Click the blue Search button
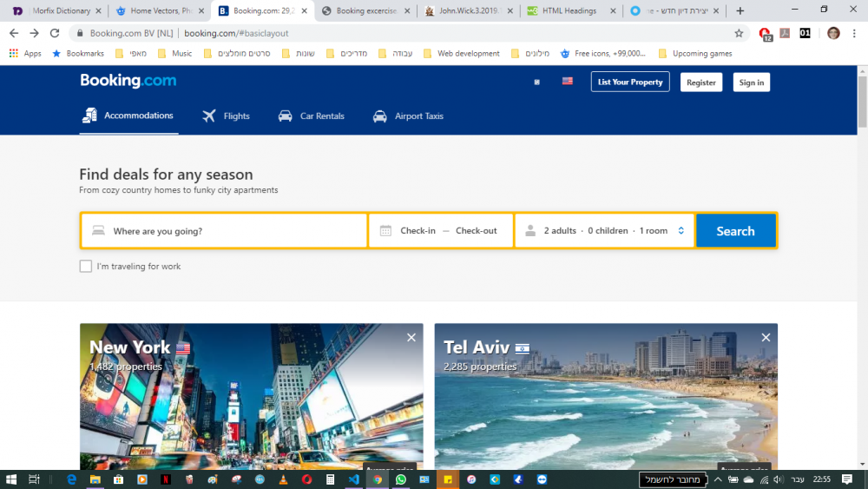This screenshot has height=489, width=868. (x=736, y=230)
